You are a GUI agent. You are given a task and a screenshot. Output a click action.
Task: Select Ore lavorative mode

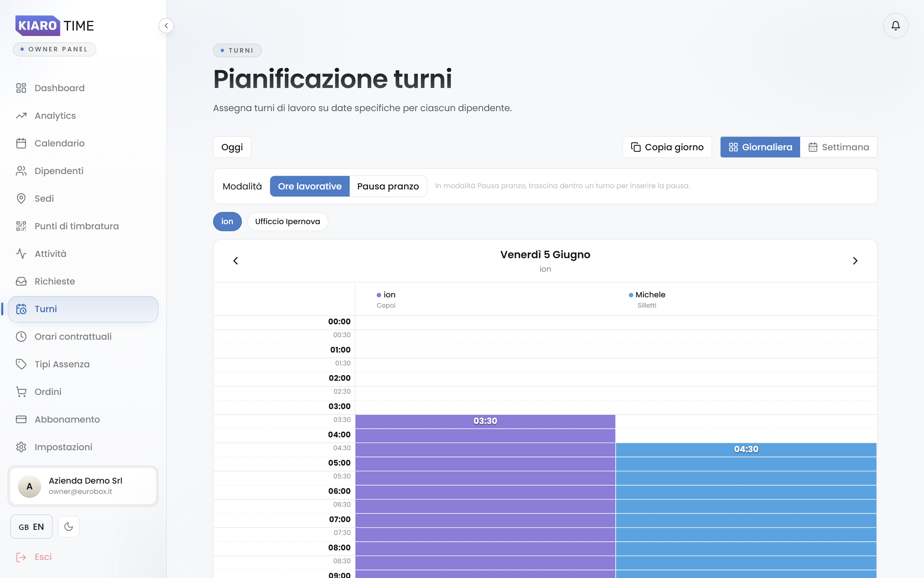tap(310, 186)
